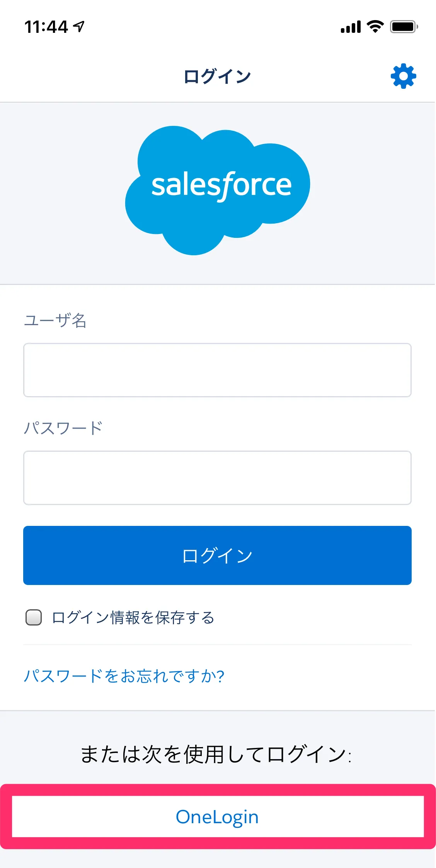Tap the ユーザ名 field label
Viewport: 436px width, 868px height.
pos(55,320)
